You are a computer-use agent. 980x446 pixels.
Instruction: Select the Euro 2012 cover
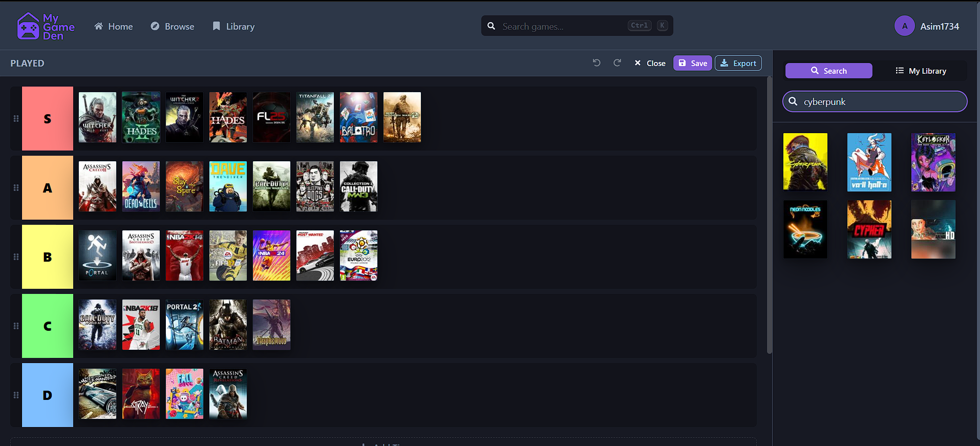[358, 256]
